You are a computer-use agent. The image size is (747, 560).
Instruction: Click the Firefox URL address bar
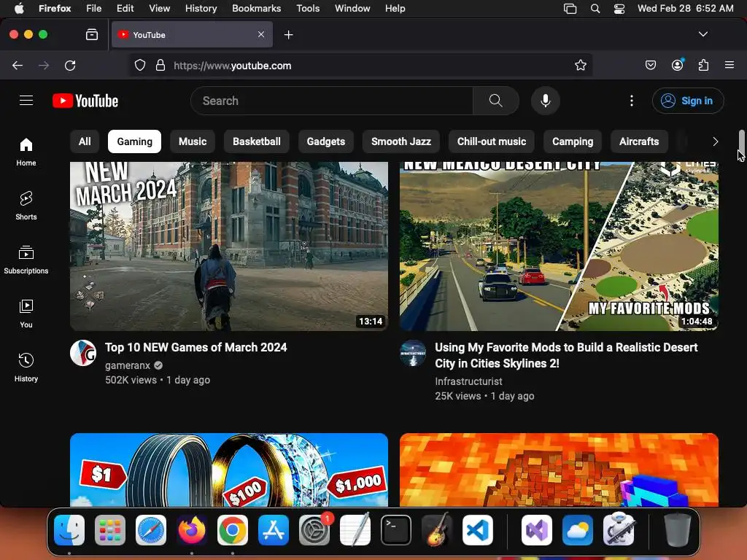pos(361,65)
